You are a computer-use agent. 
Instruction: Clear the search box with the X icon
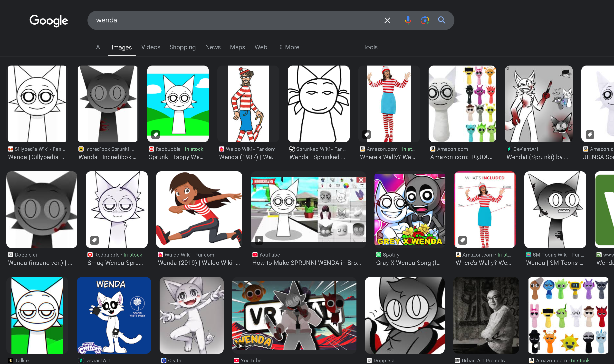(x=387, y=20)
